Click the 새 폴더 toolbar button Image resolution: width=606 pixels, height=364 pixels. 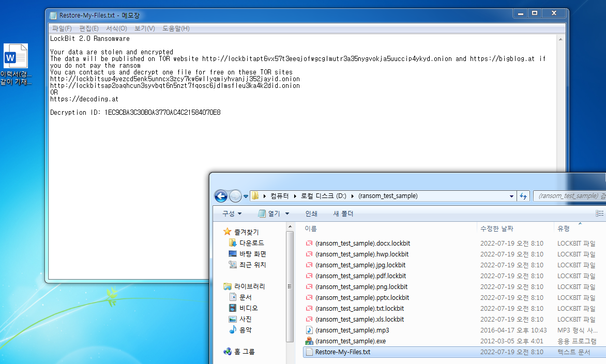click(x=343, y=214)
